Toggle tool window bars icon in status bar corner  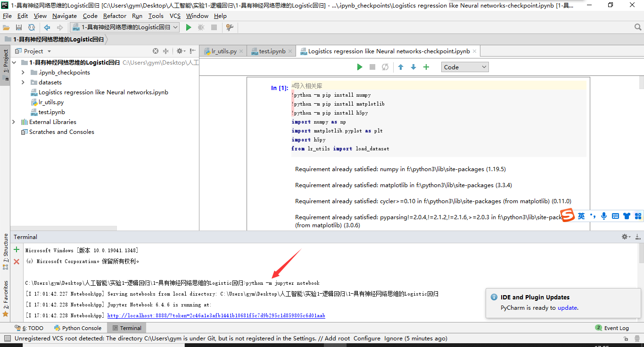pyautogui.click(x=7, y=338)
